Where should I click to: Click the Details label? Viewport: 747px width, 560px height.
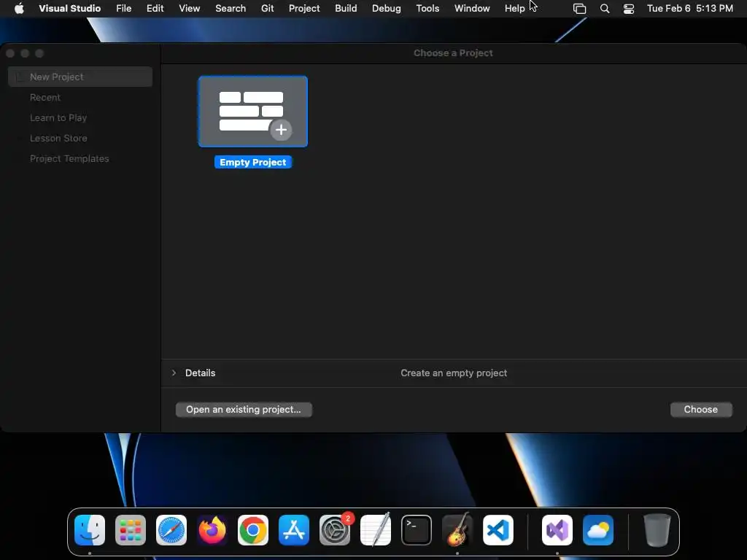(200, 373)
